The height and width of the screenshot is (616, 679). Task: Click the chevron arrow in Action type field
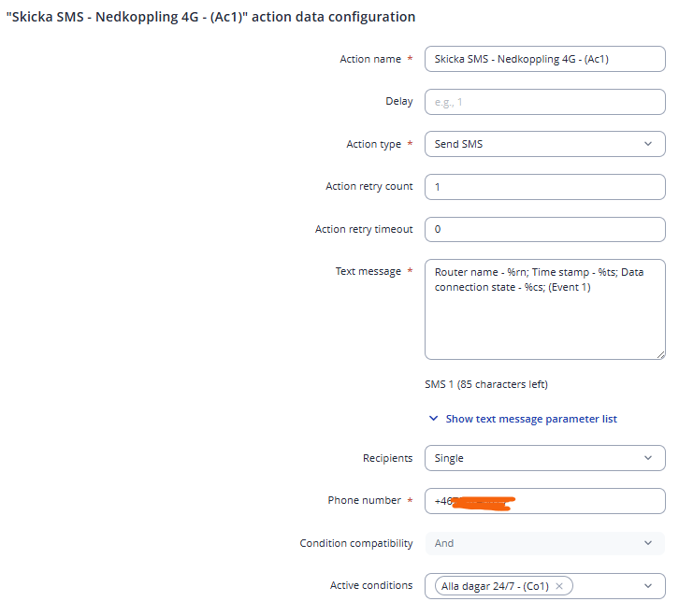649,144
